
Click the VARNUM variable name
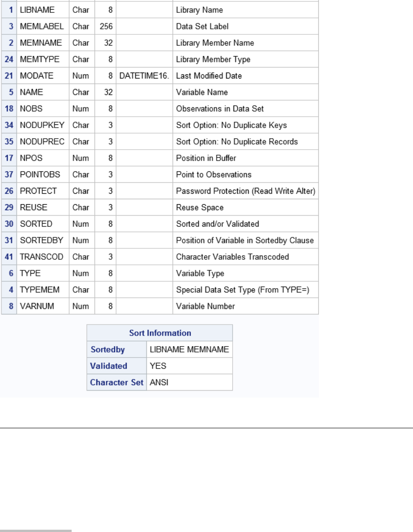pos(37,306)
